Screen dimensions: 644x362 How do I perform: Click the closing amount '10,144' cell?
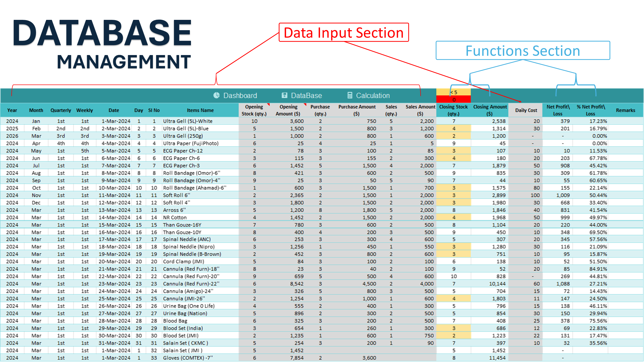(490, 284)
